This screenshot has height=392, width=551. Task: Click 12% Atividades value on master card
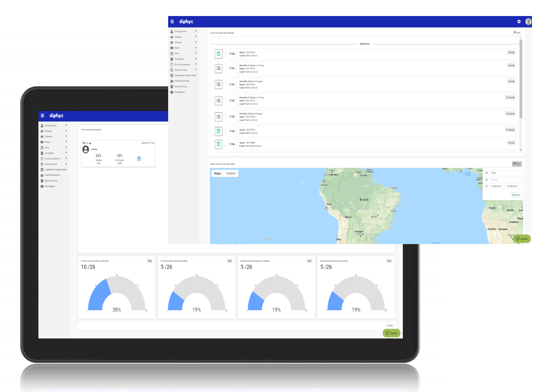pyautogui.click(x=120, y=156)
